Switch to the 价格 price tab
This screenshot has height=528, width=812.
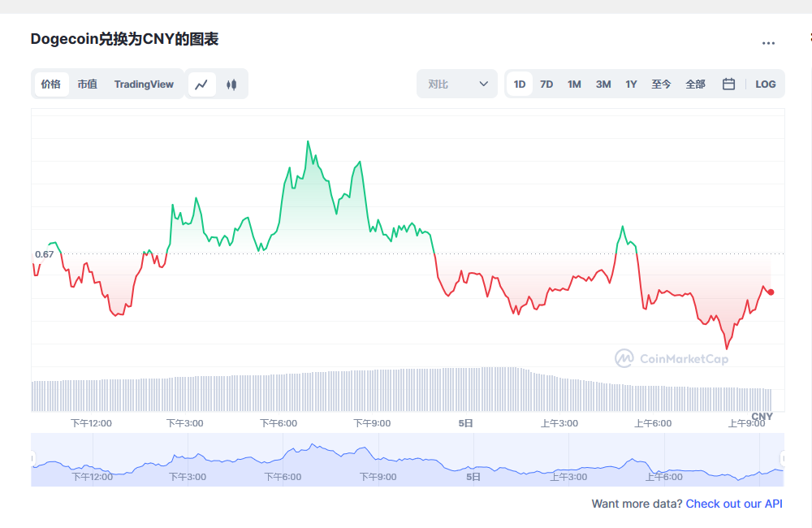[51, 84]
